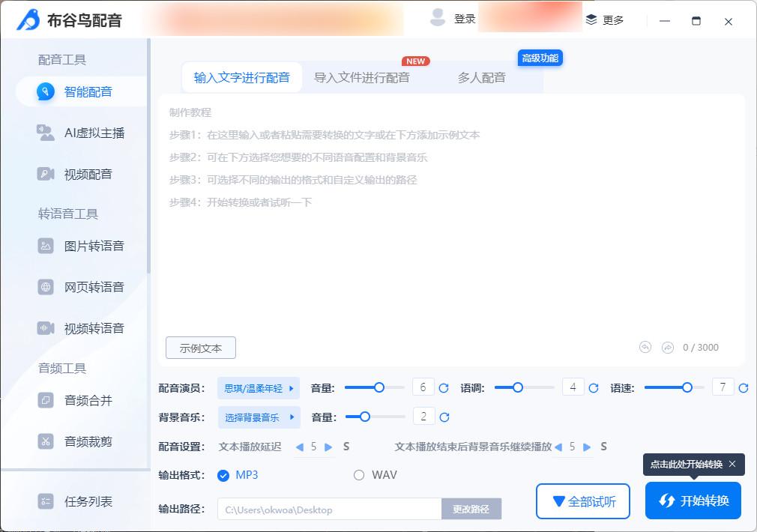The image size is (757, 532).
Task: Click the redo arrow near character count
Action: pos(667,347)
